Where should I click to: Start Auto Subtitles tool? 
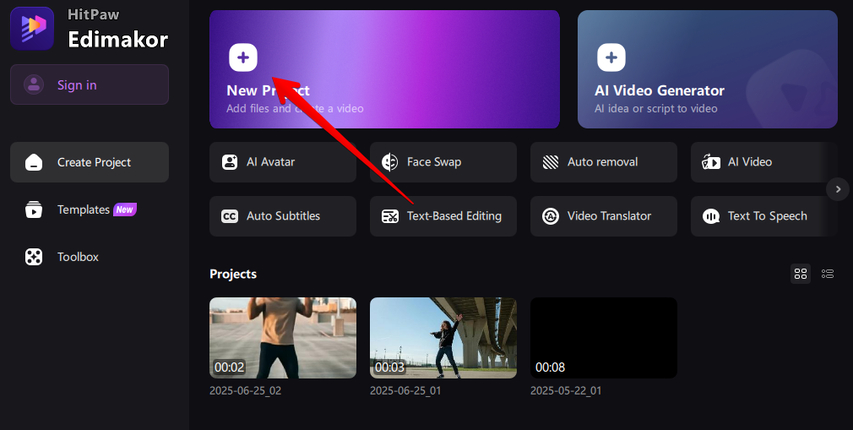click(x=282, y=216)
